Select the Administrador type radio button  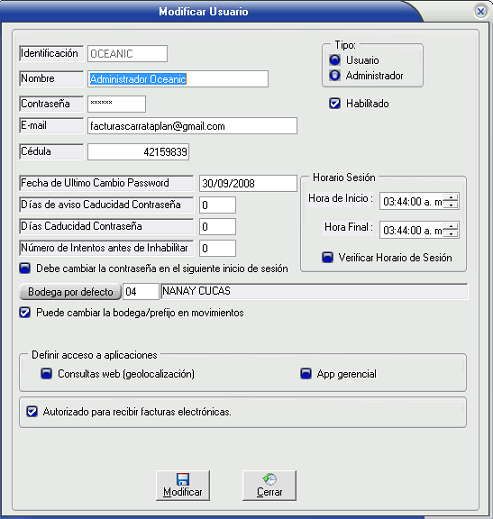(335, 75)
